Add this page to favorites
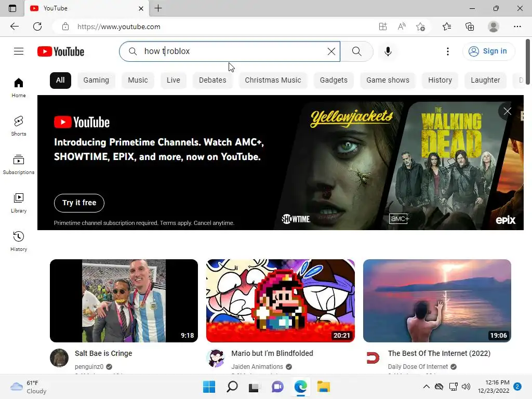Screen dimensions: 532x399 coord(420,26)
